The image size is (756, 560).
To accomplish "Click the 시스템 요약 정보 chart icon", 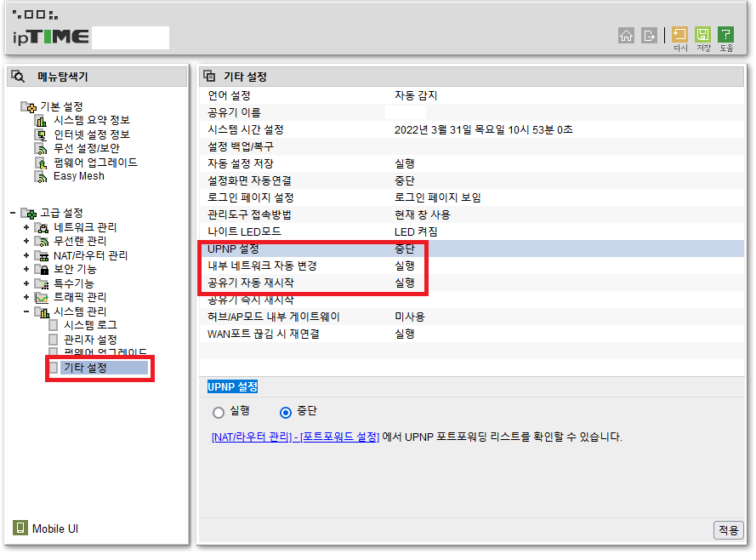I will [x=41, y=121].
